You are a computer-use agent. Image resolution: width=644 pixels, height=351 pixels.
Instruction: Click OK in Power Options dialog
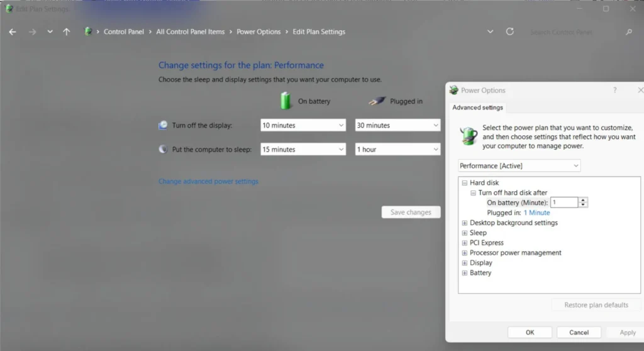[x=530, y=332]
